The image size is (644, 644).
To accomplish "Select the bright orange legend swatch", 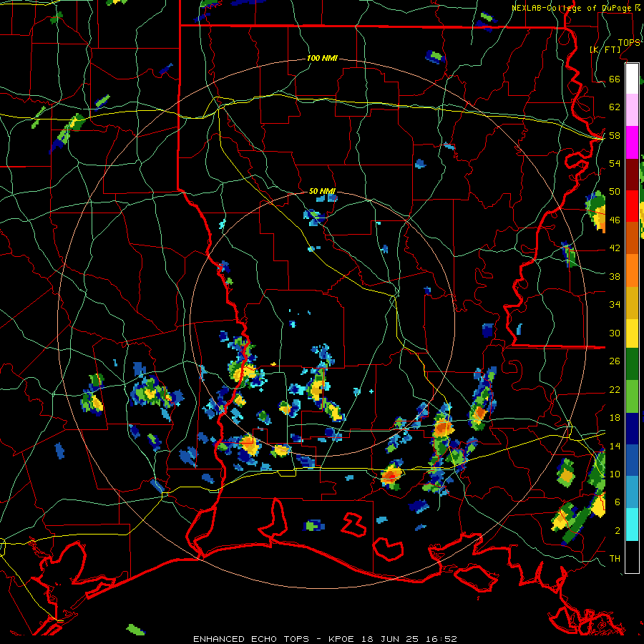I will tap(632, 270).
